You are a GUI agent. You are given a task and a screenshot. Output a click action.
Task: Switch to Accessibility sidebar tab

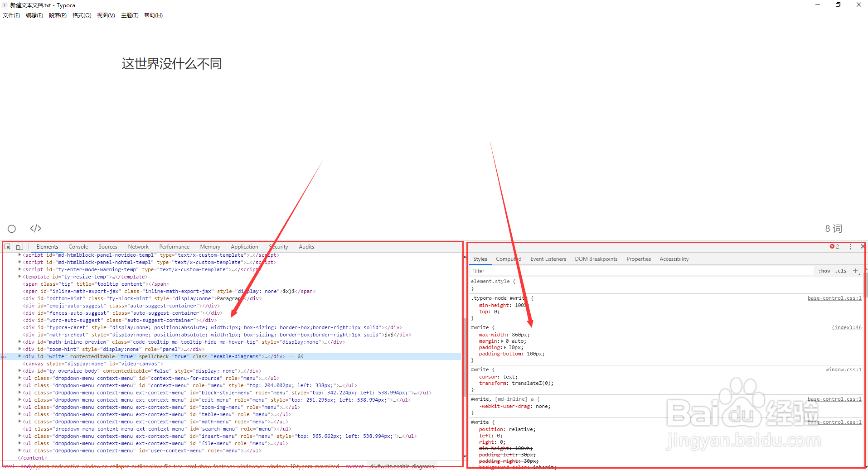tap(674, 259)
